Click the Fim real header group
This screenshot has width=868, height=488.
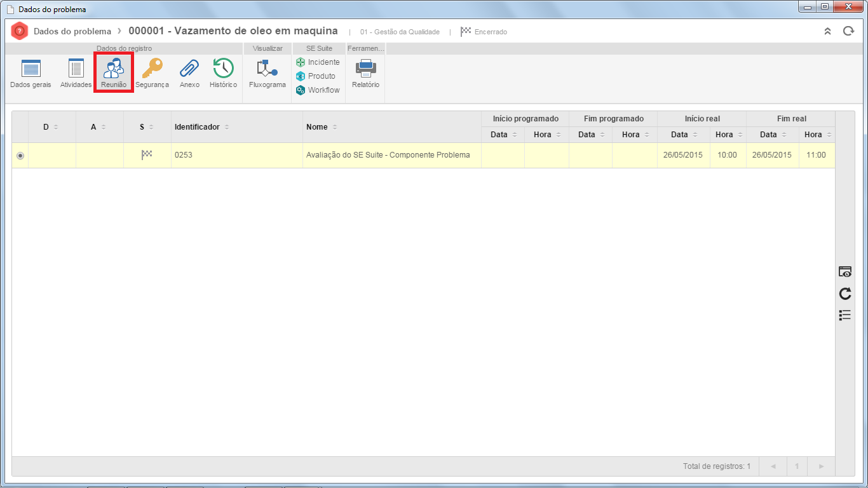tap(791, 119)
